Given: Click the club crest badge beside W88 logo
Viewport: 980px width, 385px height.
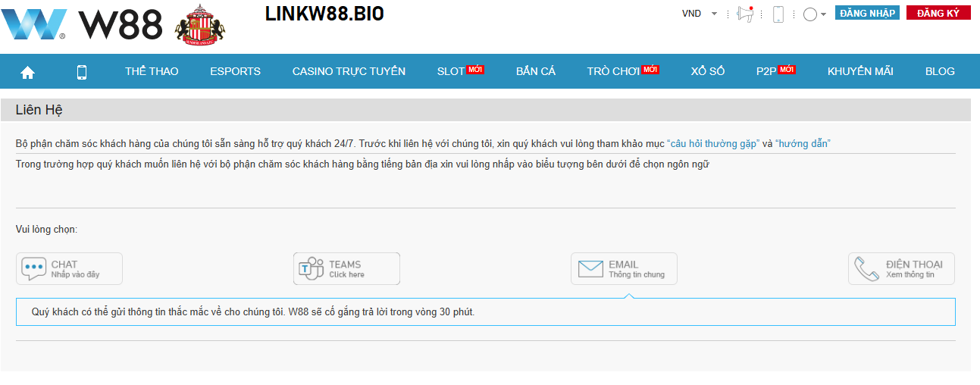Looking at the screenshot, I should pos(199,24).
